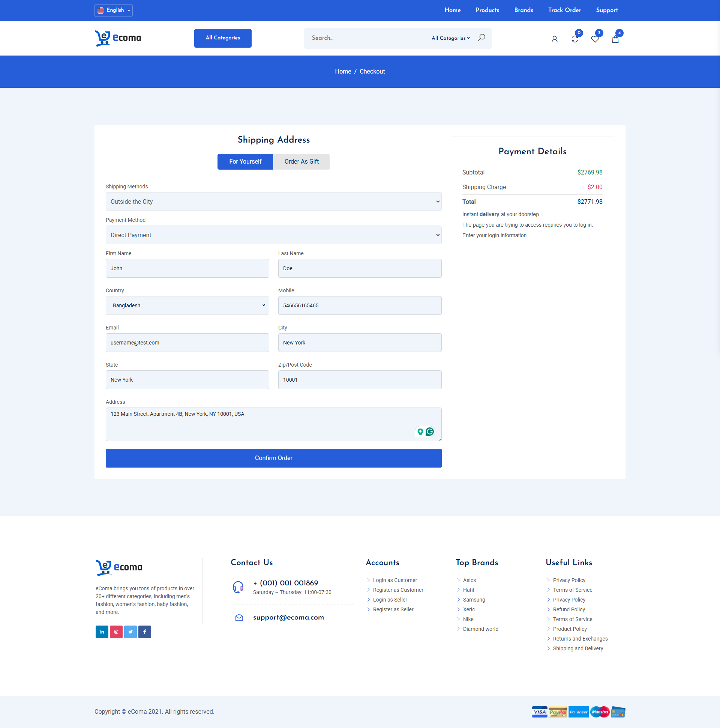This screenshot has width=720, height=728.
Task: Open the Instagram social icon
Action: pos(116,632)
